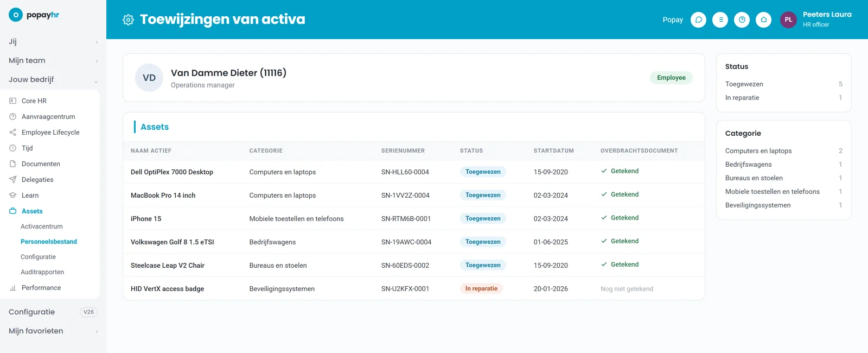Viewport: 868px width, 353px height.
Task: Filter by Computers en laptops category
Action: pos(783,151)
